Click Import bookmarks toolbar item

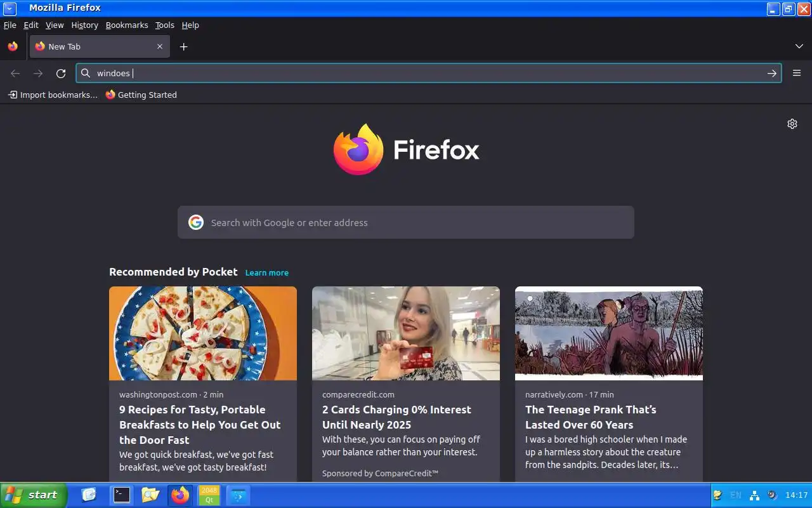[53, 95]
